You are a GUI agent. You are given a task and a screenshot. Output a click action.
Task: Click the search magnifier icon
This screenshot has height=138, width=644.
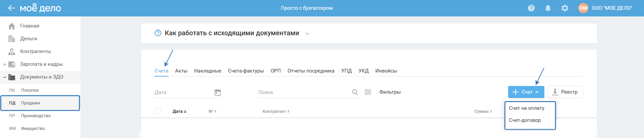[x=355, y=92]
